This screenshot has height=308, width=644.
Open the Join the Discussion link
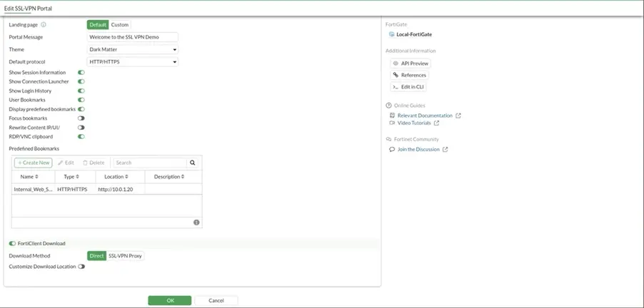coord(418,150)
